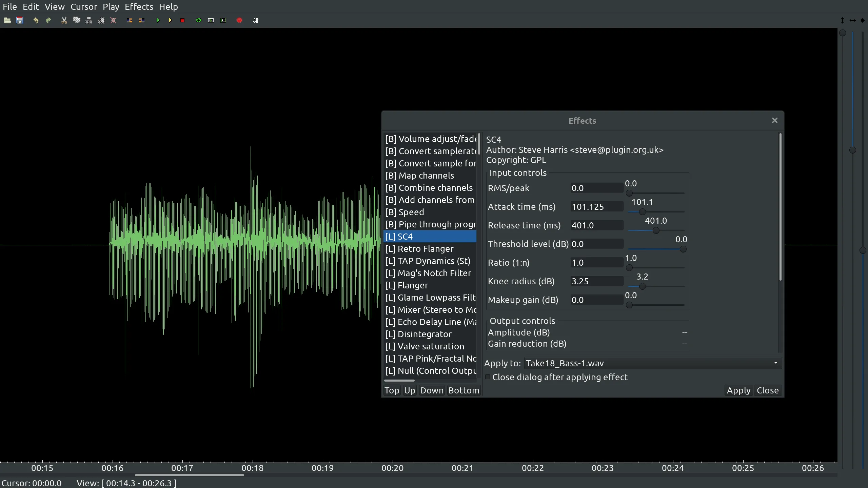This screenshot has height=488, width=868.
Task: Paste from clipboard using the toolbar icon
Action: click(89, 20)
